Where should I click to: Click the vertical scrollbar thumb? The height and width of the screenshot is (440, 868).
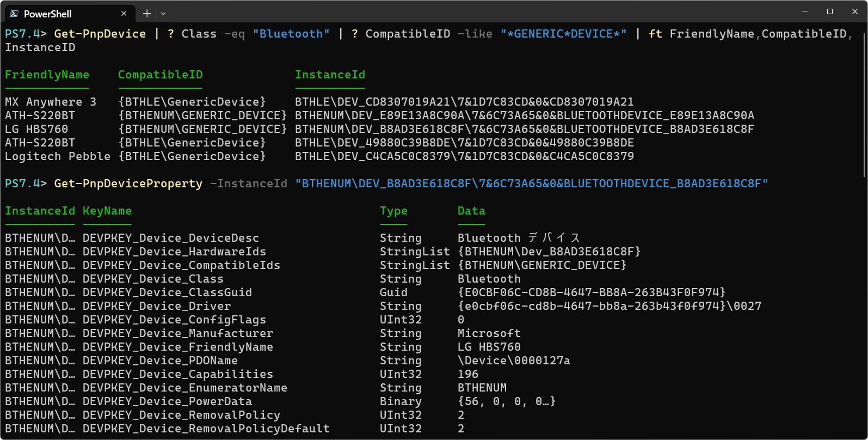864,103
